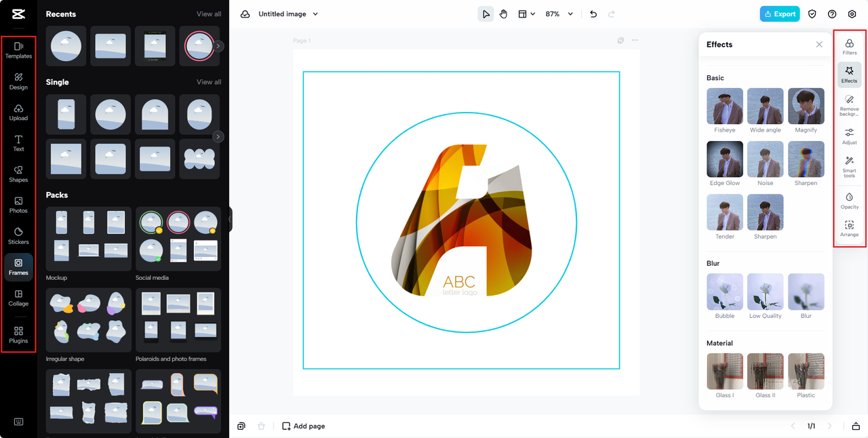The width and height of the screenshot is (868, 438).
Task: Open page more options ellipsis
Action: tap(635, 41)
